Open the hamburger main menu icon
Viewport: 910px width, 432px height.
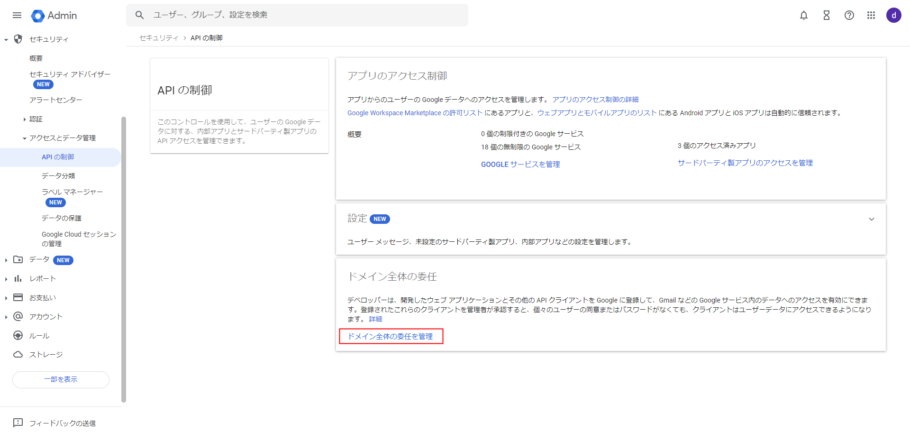16,15
